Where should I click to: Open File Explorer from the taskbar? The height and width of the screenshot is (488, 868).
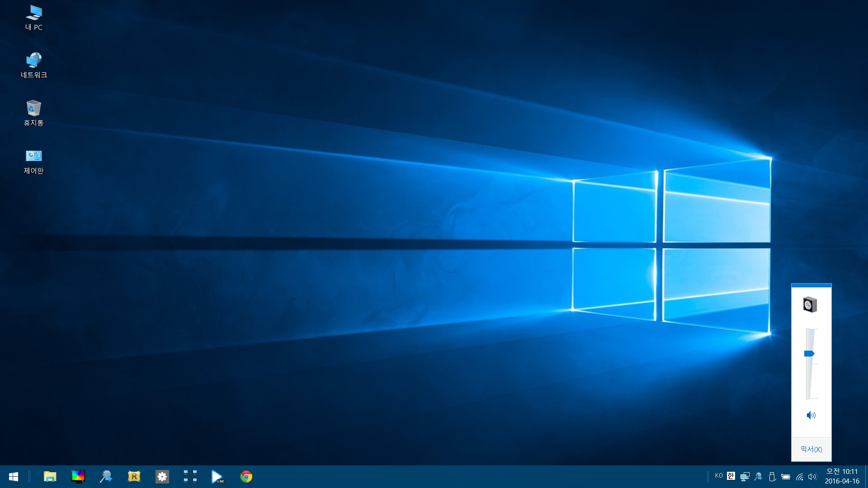pyautogui.click(x=50, y=477)
